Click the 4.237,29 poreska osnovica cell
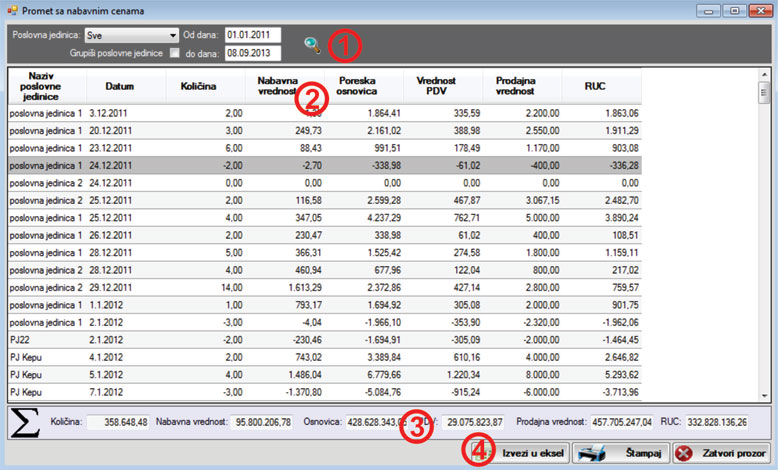This screenshot has width=778, height=470. [364, 218]
